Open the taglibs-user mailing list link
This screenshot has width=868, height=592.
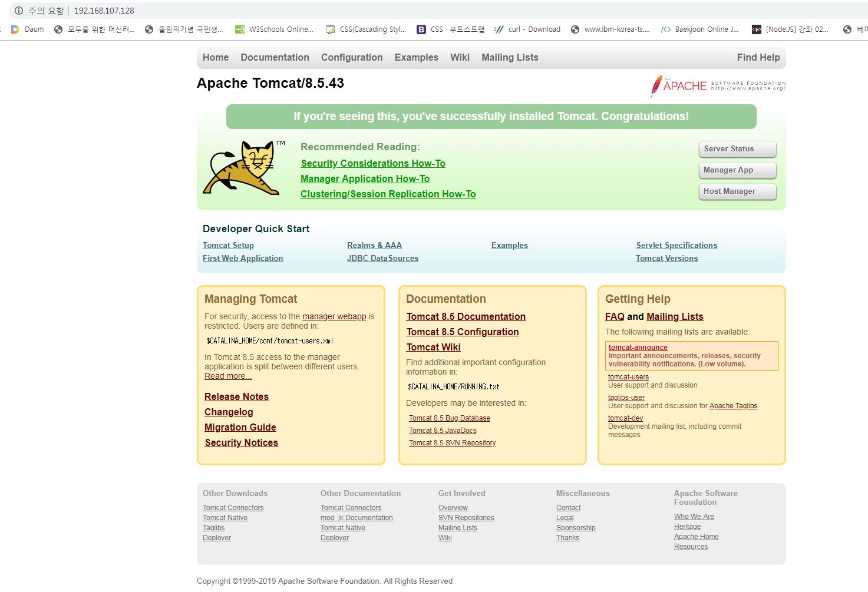[x=626, y=398]
